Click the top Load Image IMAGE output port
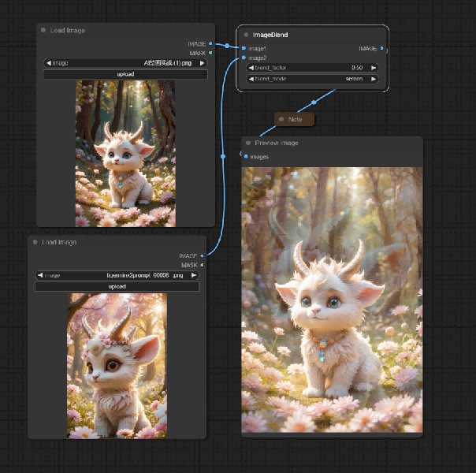 coord(210,43)
